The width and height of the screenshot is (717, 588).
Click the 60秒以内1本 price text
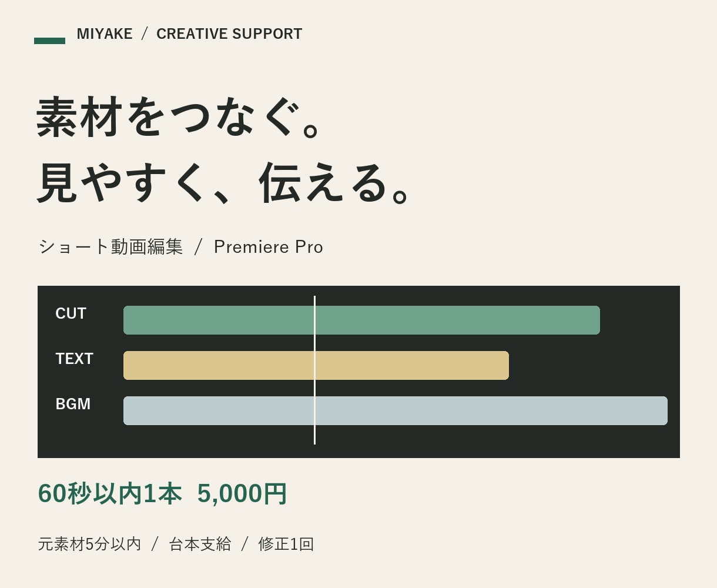tap(110, 493)
